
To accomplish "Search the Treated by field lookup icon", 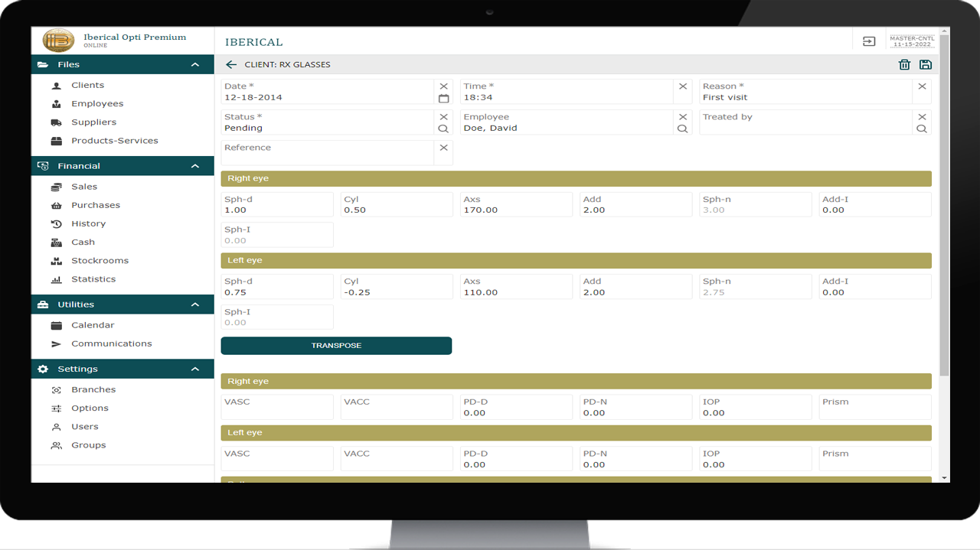I will pos(922,129).
